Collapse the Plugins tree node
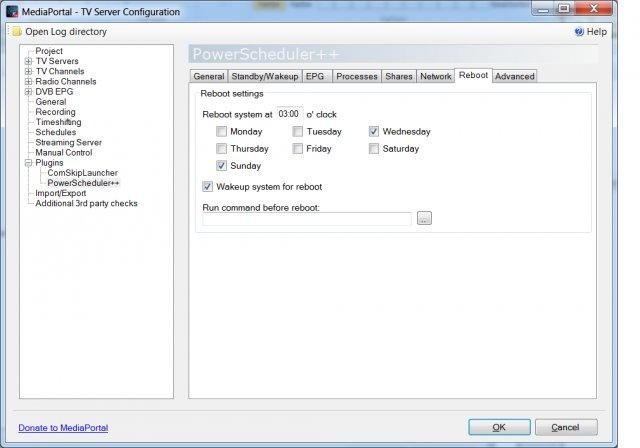The image size is (640, 448). 28,163
